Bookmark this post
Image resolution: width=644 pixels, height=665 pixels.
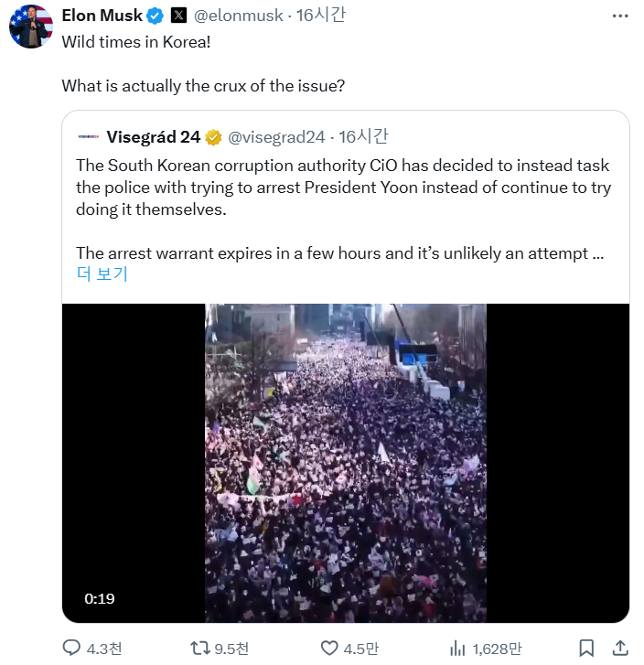coord(586,649)
